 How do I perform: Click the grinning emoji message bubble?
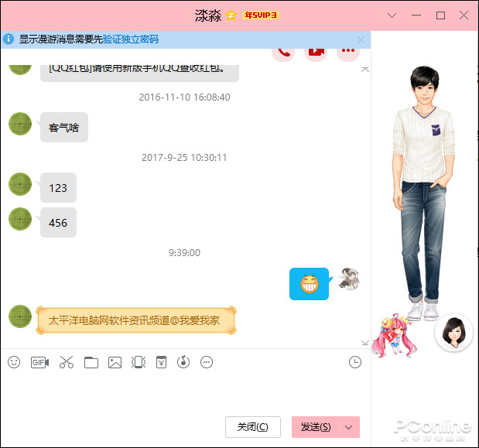(x=310, y=284)
